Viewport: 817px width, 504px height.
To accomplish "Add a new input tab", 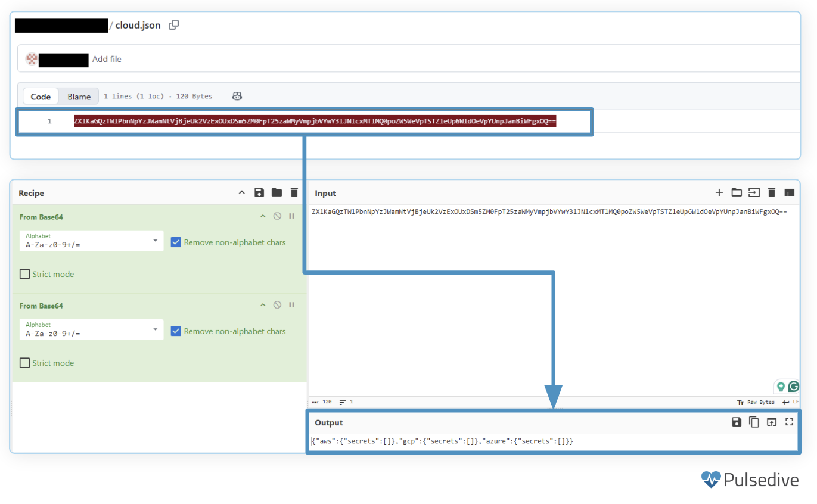I will [x=719, y=192].
